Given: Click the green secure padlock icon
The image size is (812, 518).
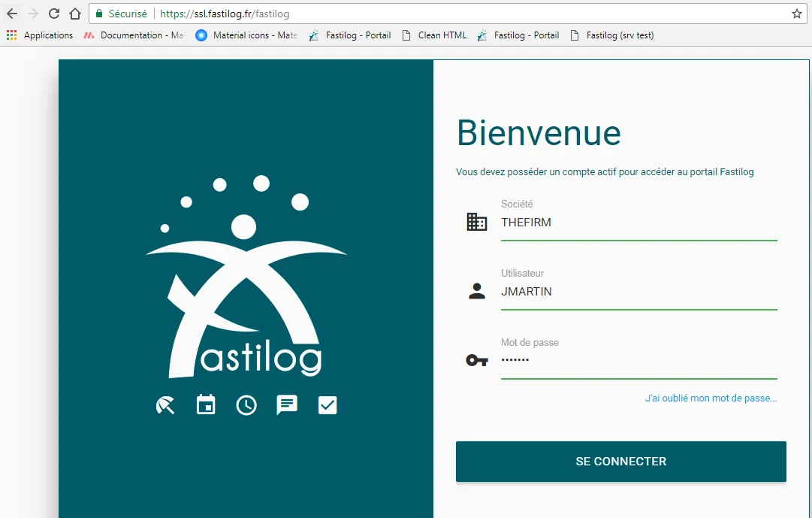Looking at the screenshot, I should 99,14.
